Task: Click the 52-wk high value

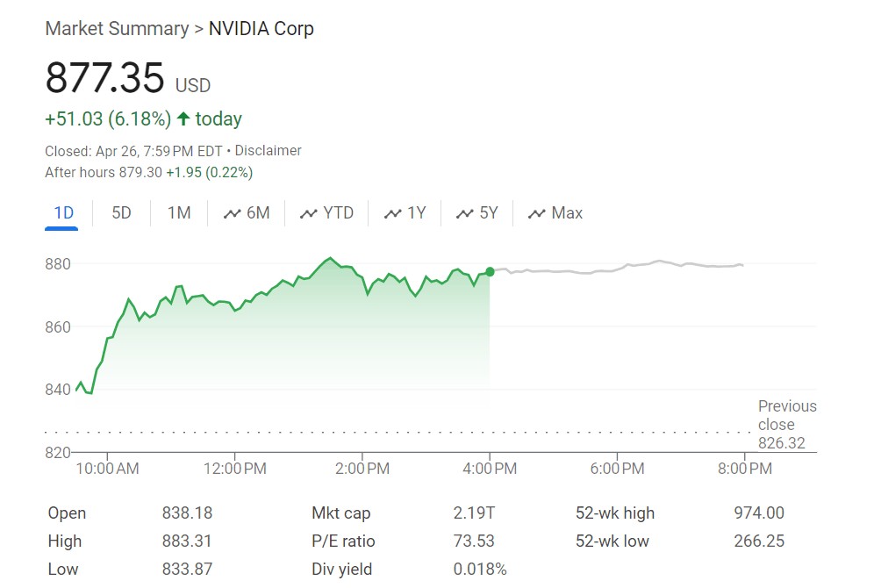Action: point(759,513)
